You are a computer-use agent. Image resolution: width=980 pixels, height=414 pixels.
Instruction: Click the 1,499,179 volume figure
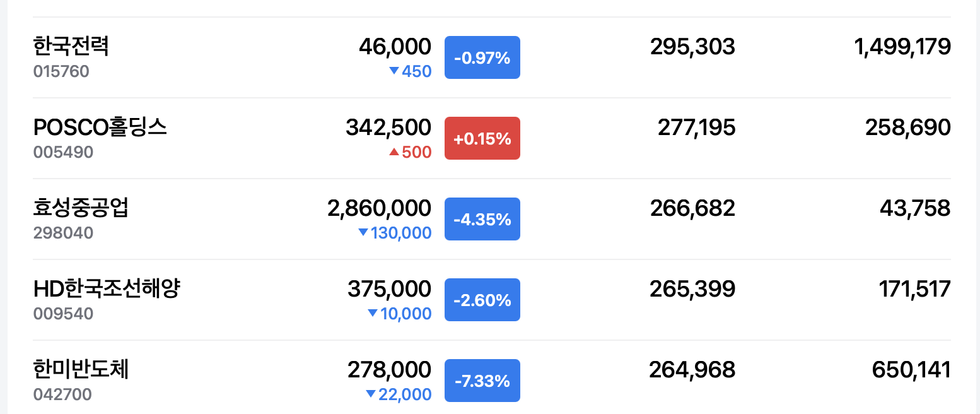point(902,47)
